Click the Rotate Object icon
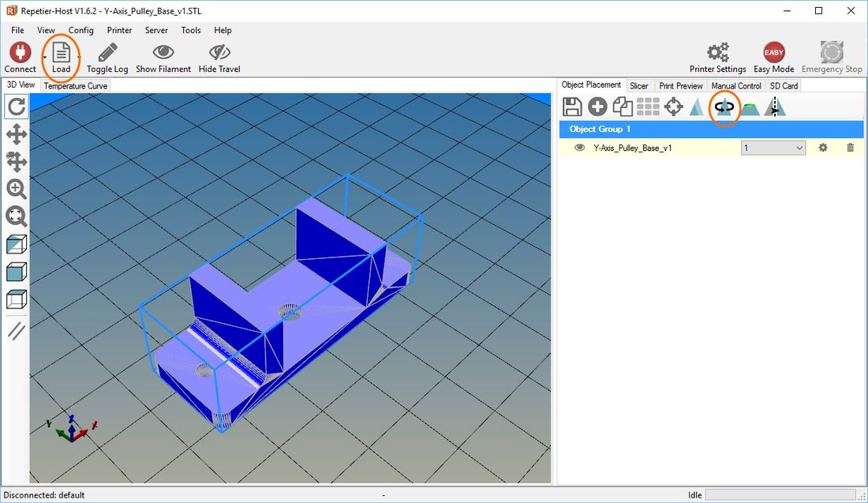The width and height of the screenshot is (868, 503). pos(724,107)
